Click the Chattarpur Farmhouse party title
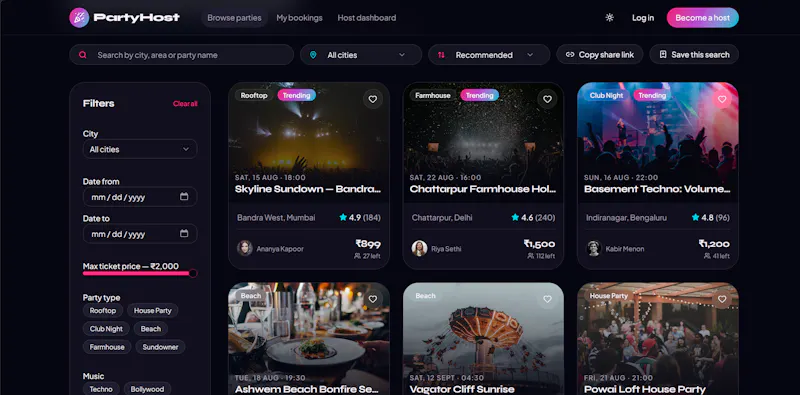Viewport: 800px width, 395px height. tap(483, 189)
